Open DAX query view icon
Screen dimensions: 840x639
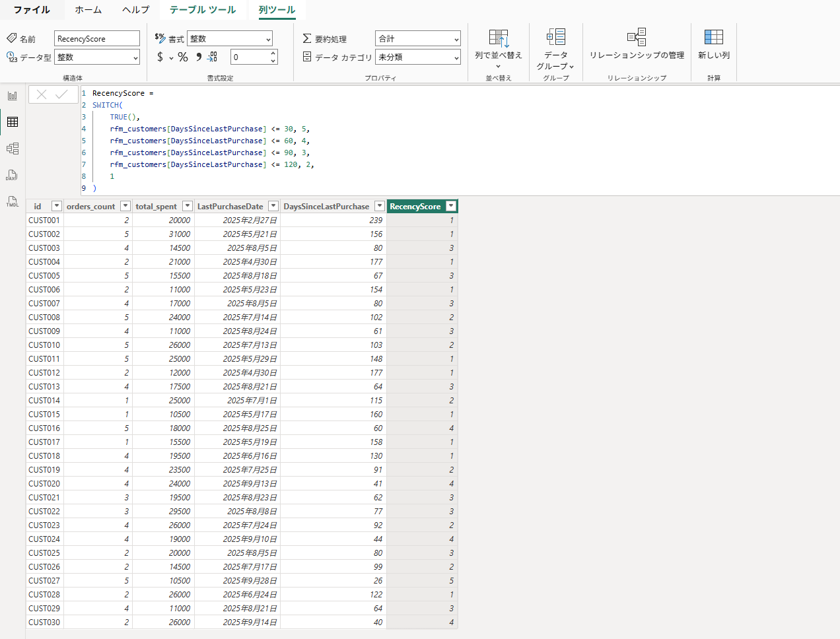[x=12, y=175]
